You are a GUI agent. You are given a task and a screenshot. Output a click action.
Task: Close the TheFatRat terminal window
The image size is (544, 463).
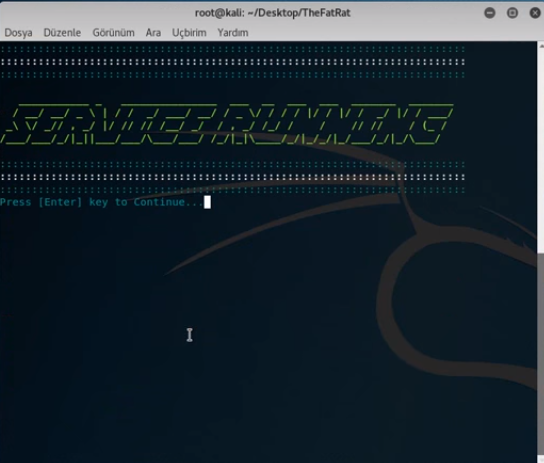click(535, 13)
